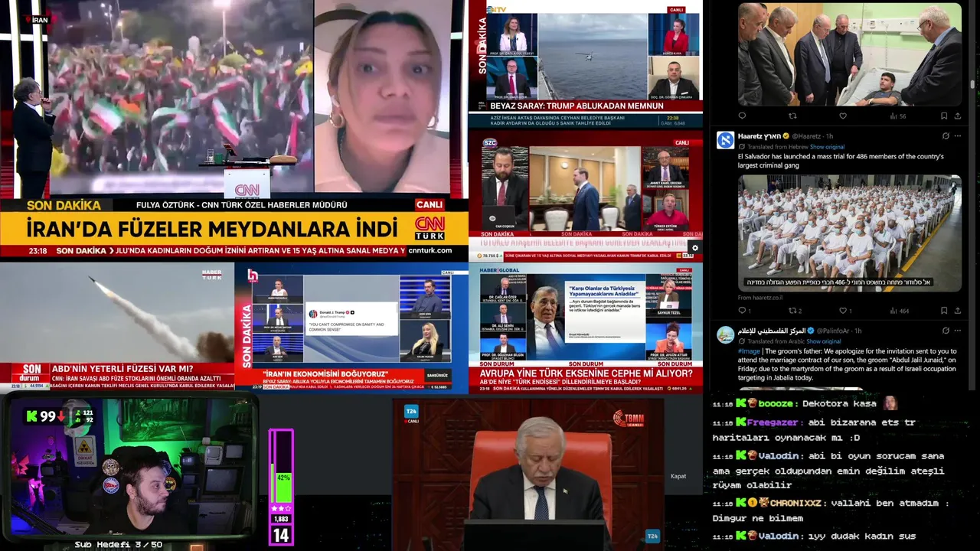Viewport: 980px width, 551px height.
Task: Open chat user boooze's name
Action: click(x=776, y=403)
